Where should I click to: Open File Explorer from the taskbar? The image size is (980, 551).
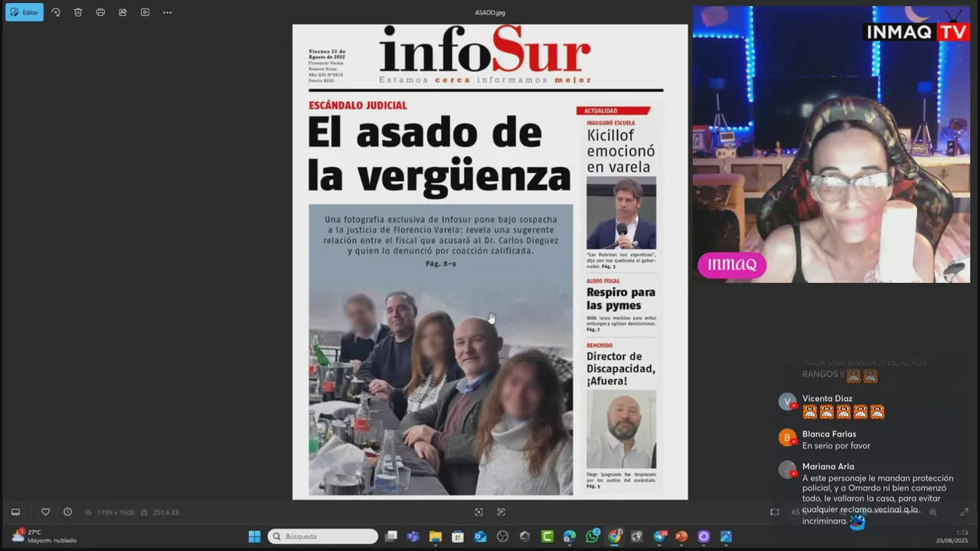coord(436,536)
